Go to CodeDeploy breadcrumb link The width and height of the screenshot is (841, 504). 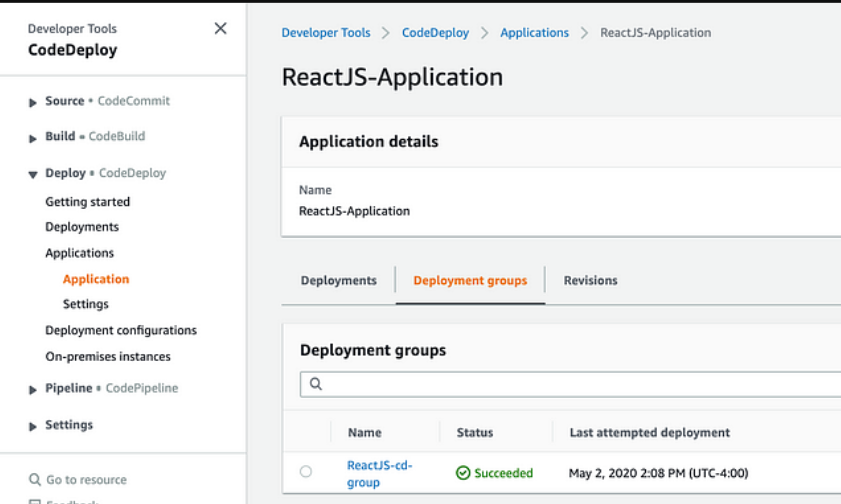click(435, 33)
